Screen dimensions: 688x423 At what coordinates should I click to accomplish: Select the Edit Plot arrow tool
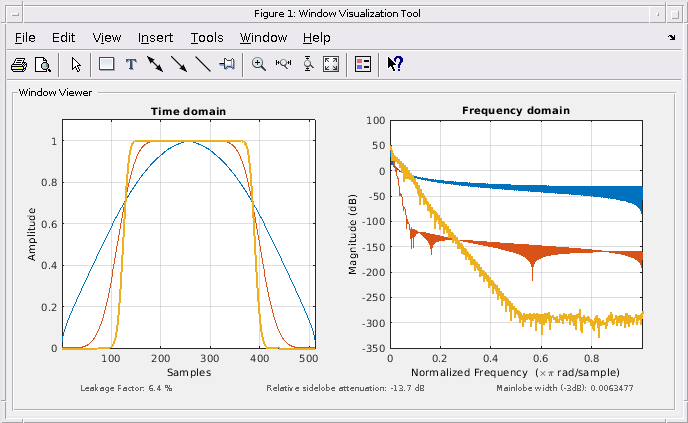(76, 65)
